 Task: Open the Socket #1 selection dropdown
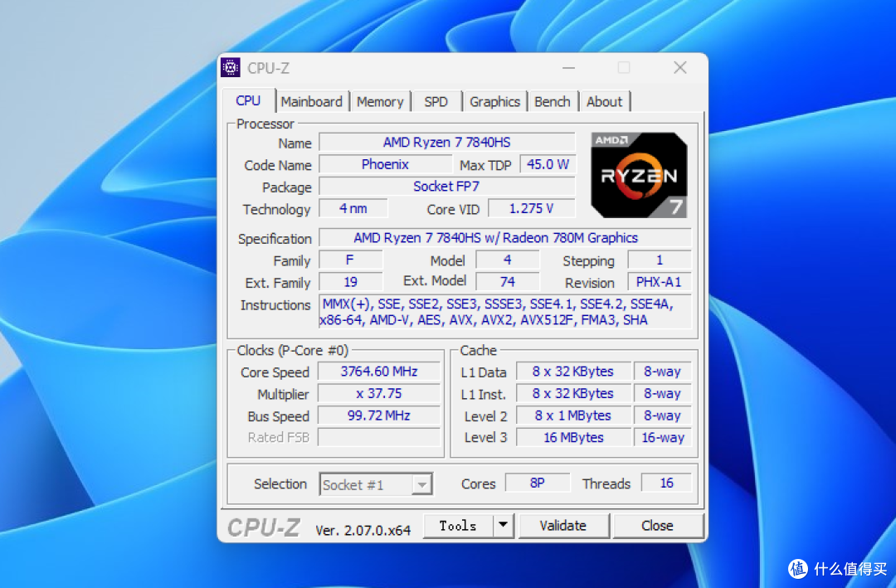tap(376, 484)
